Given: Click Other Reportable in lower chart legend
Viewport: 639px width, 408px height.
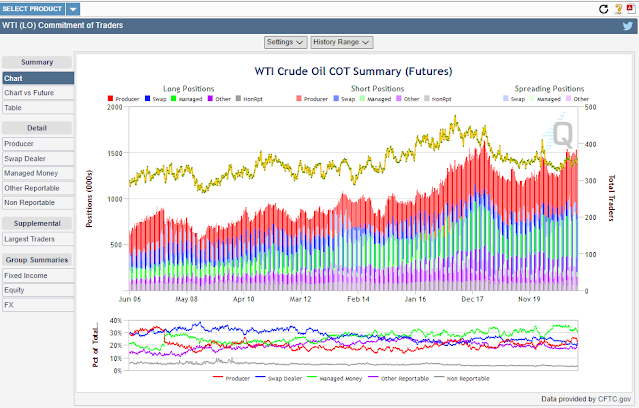Looking at the screenshot, I should click(x=405, y=379).
